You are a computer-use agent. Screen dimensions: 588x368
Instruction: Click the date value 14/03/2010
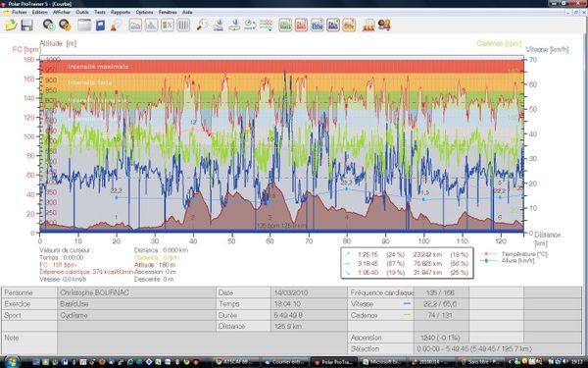click(309, 292)
